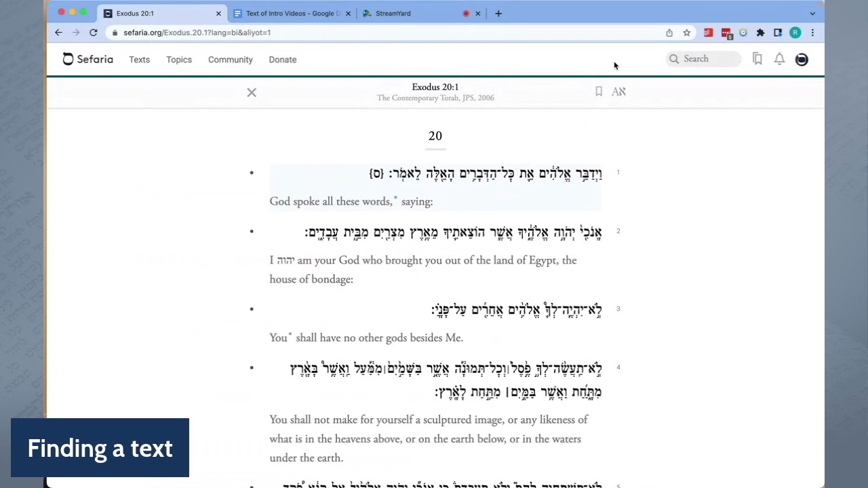
Task: Click the chapter number 20 heading
Action: click(x=435, y=136)
